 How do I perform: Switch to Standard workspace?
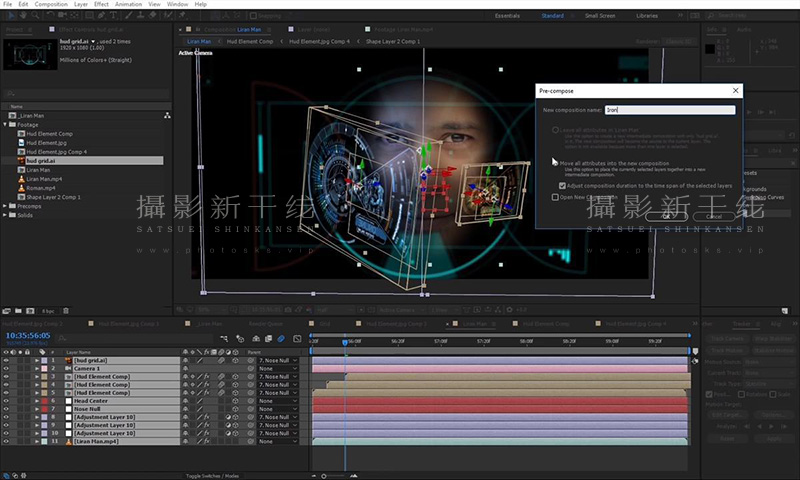(553, 16)
